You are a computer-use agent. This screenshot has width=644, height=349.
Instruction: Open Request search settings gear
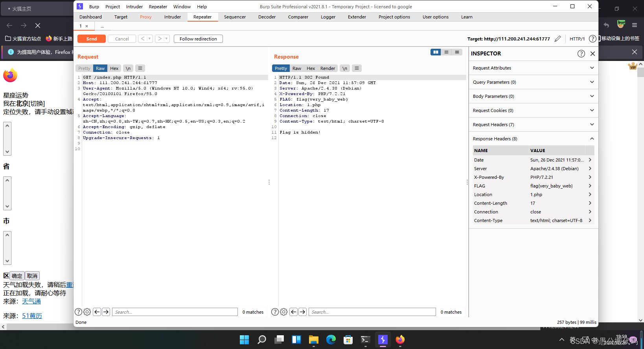87,312
